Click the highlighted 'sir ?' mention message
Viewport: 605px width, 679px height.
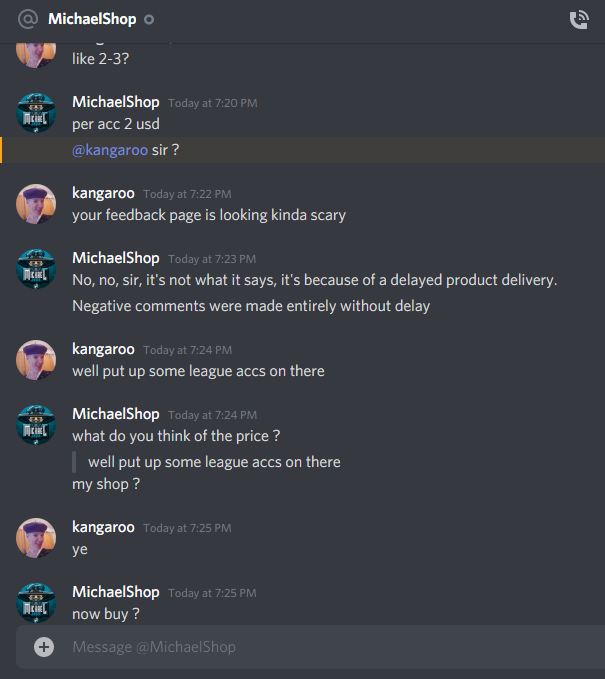coord(303,150)
